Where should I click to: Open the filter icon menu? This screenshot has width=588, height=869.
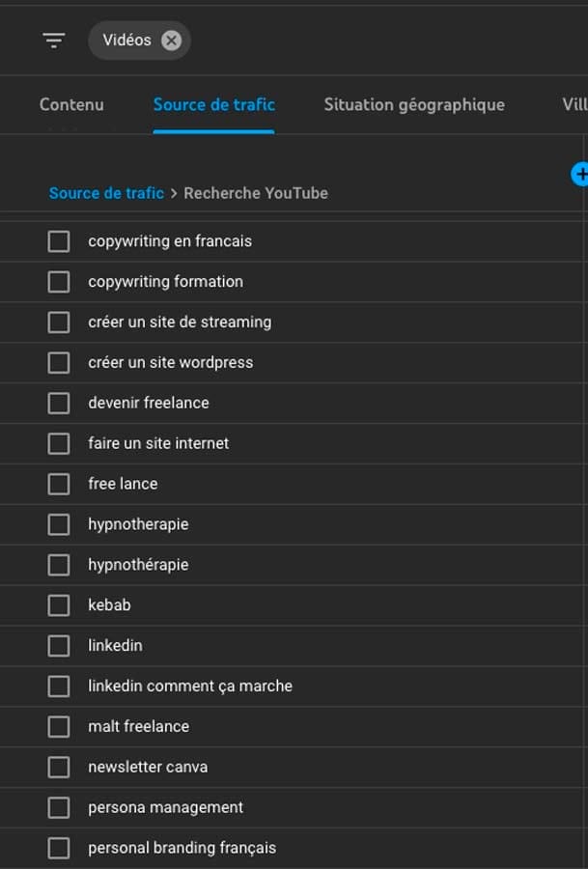pyautogui.click(x=54, y=41)
